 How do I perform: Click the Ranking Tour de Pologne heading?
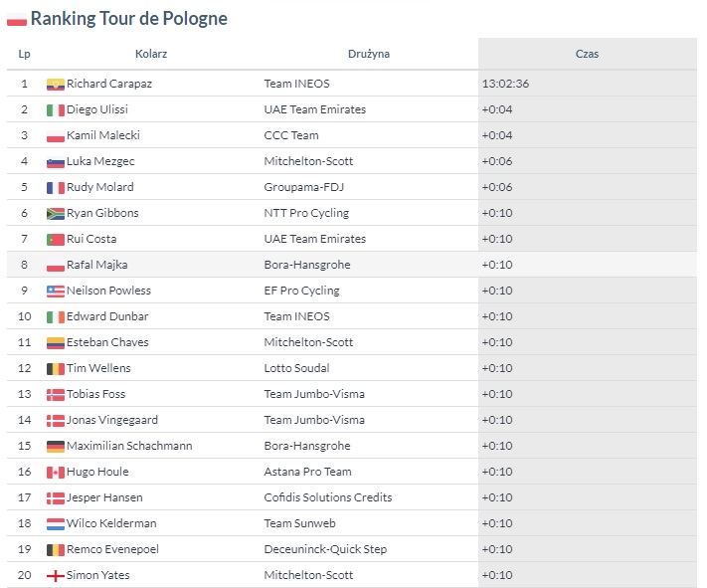[x=129, y=19]
